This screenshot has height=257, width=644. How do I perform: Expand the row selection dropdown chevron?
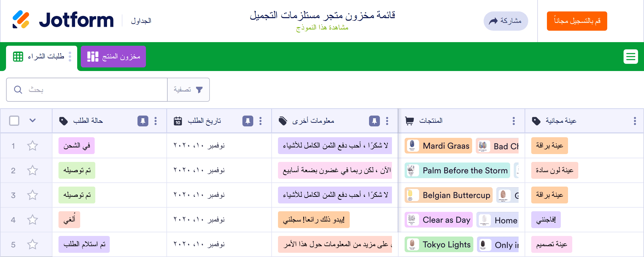33,121
